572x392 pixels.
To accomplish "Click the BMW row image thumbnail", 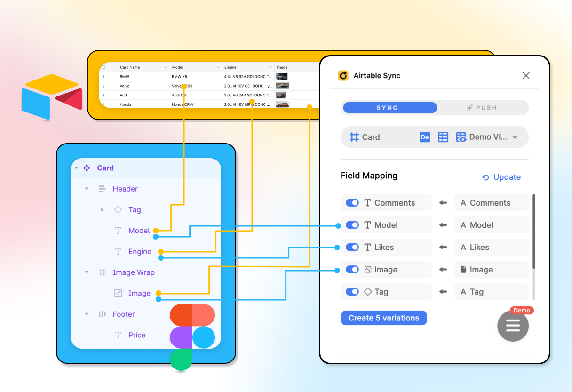I will click(x=282, y=76).
